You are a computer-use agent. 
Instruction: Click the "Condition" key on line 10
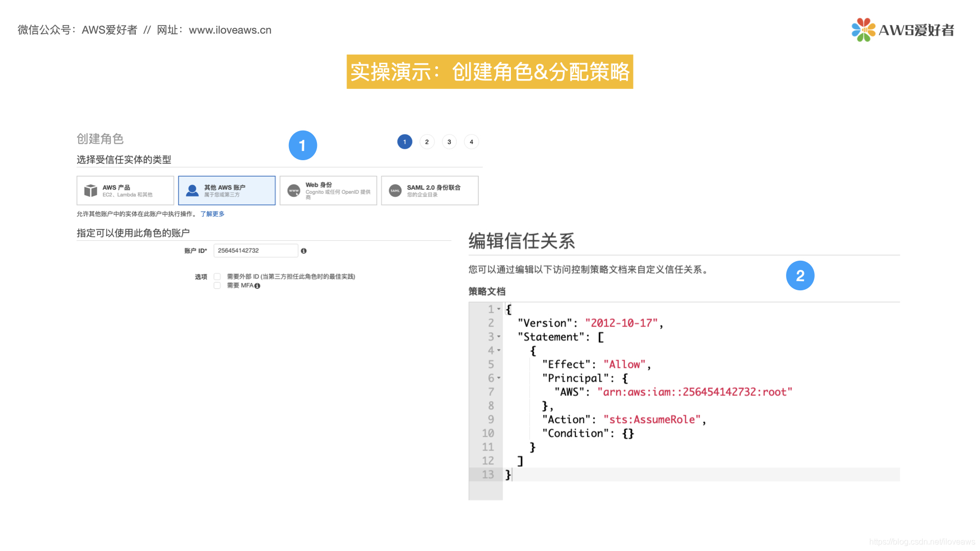tap(575, 433)
